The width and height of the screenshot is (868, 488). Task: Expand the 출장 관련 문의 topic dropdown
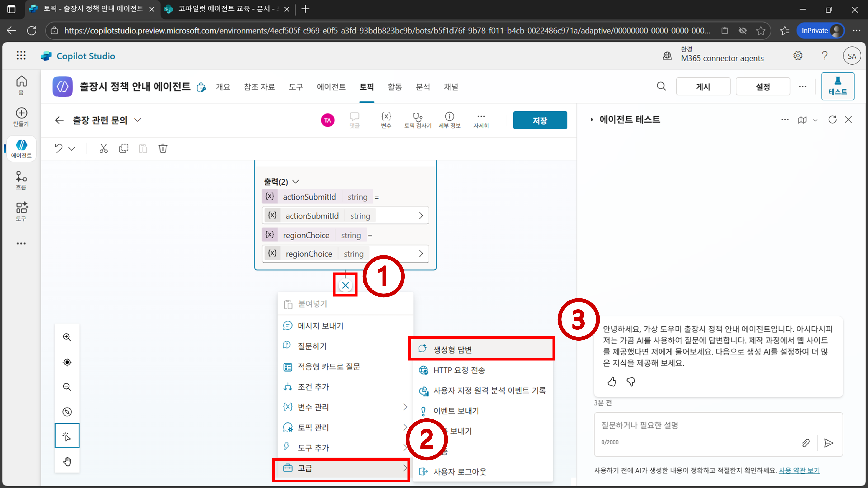138,120
